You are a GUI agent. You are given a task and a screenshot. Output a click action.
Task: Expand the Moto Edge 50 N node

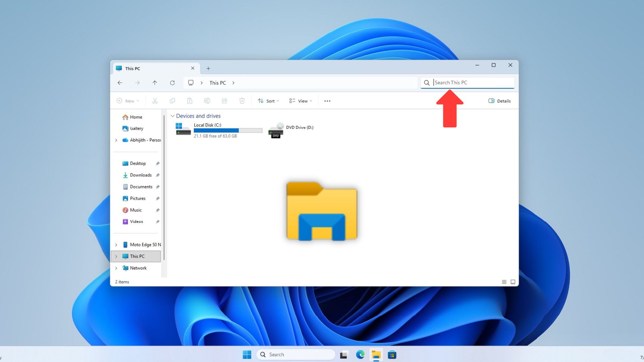pyautogui.click(x=116, y=245)
